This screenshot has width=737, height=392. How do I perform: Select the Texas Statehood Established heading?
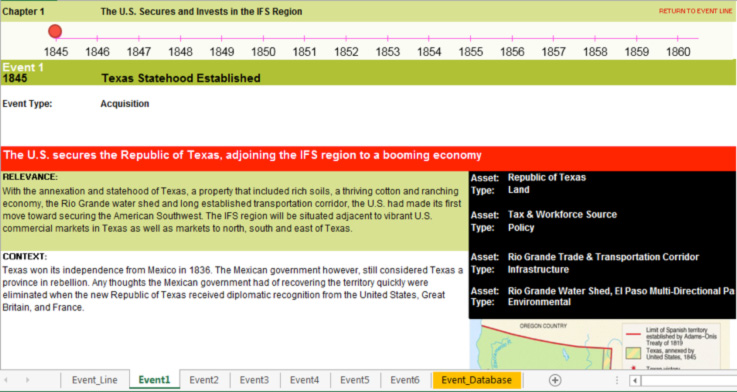tap(181, 78)
